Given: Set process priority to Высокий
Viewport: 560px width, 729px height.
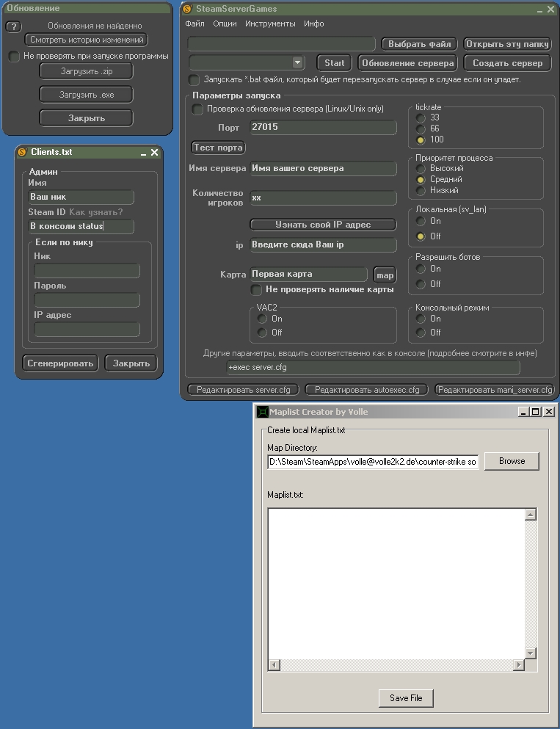Looking at the screenshot, I should pos(421,168).
